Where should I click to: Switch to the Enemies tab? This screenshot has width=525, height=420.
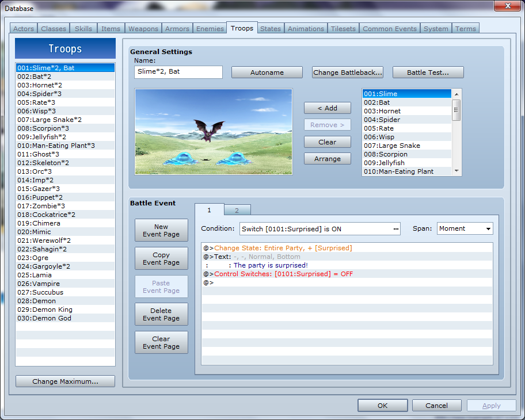click(x=210, y=29)
